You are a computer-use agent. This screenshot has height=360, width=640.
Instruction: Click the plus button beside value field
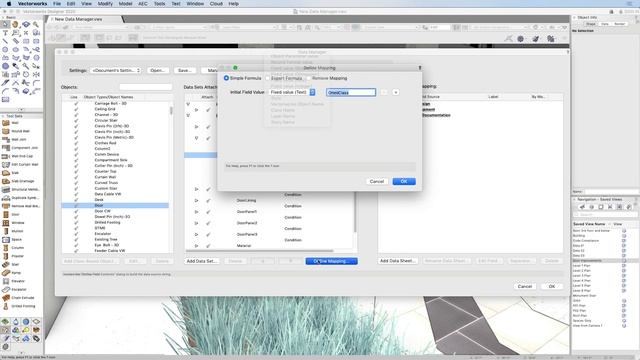point(396,92)
